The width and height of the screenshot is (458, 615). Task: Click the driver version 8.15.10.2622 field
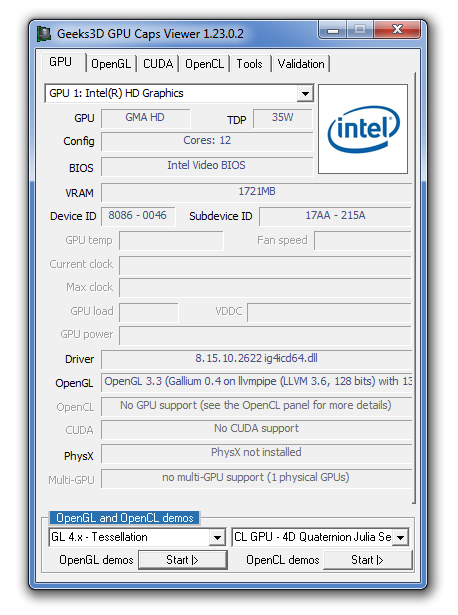click(x=256, y=359)
